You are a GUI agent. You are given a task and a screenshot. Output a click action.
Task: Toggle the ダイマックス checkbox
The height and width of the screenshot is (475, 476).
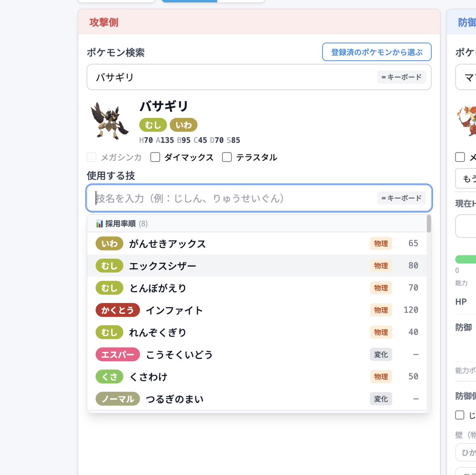tap(155, 157)
